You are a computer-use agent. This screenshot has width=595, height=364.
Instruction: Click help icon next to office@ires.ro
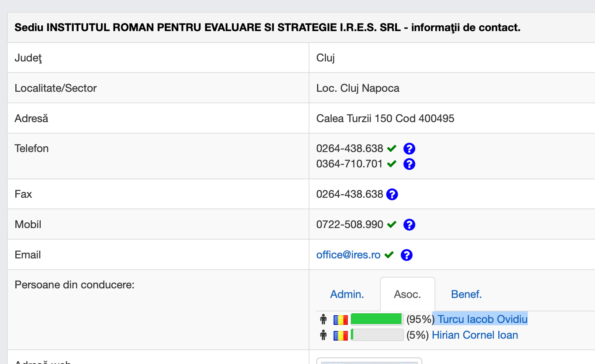[x=407, y=255]
